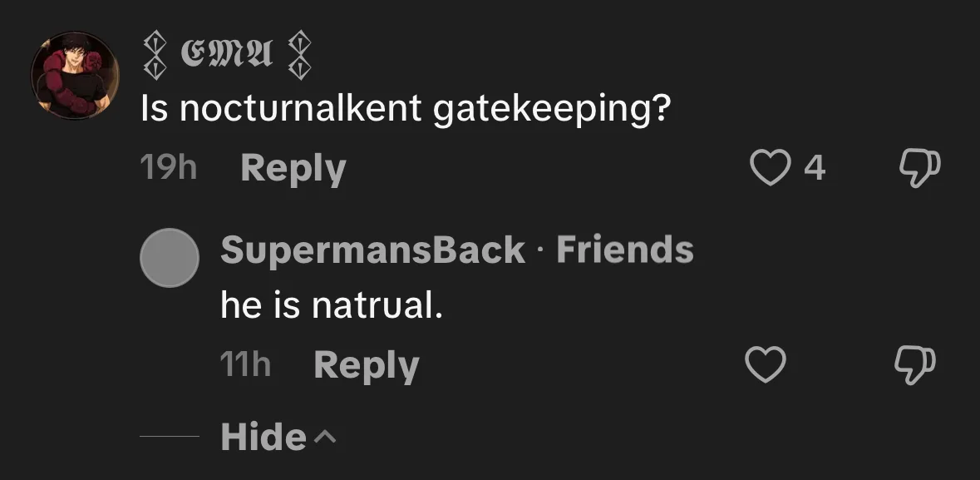Click the chevron next to Hide
Screen dimensions: 980x480
pyautogui.click(x=327, y=435)
